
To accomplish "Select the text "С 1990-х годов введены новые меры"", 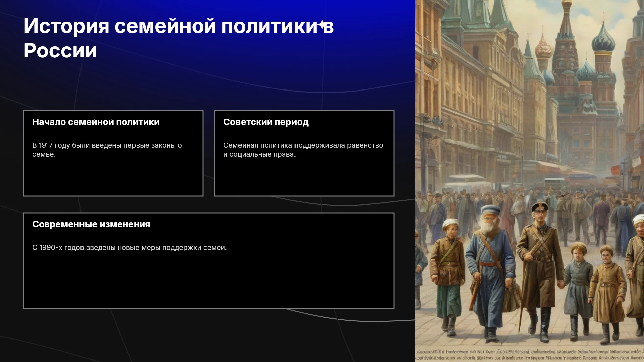I will [96, 248].
